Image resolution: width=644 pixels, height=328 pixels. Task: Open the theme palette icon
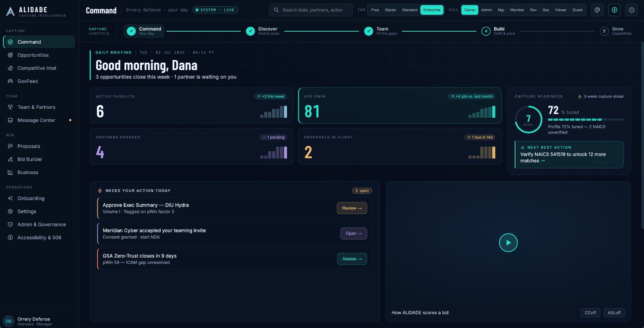597,10
